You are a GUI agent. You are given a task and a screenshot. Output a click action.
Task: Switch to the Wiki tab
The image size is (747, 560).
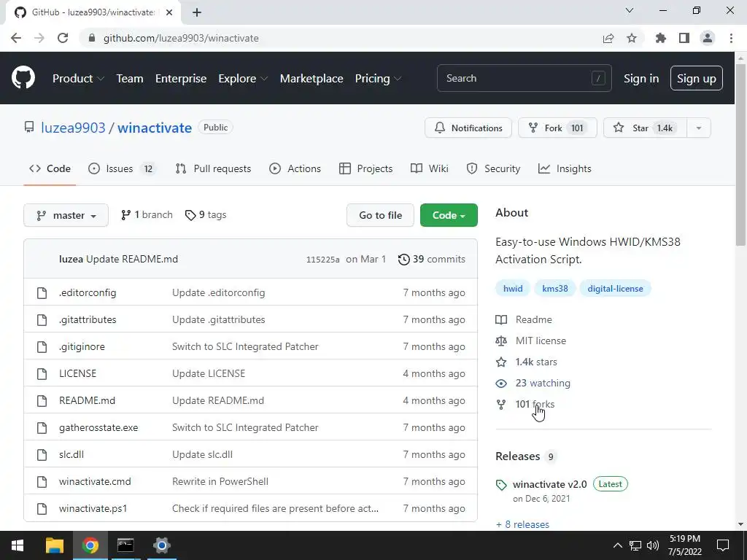429,168
